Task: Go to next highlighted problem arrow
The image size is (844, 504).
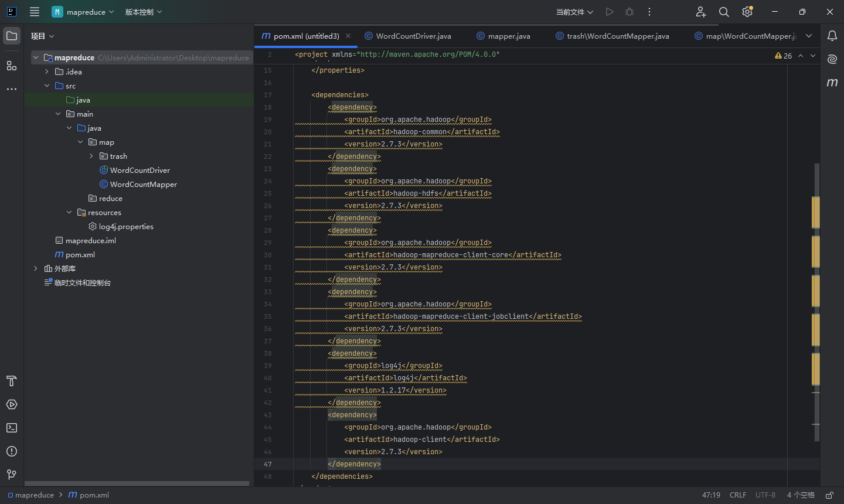Action: point(813,56)
